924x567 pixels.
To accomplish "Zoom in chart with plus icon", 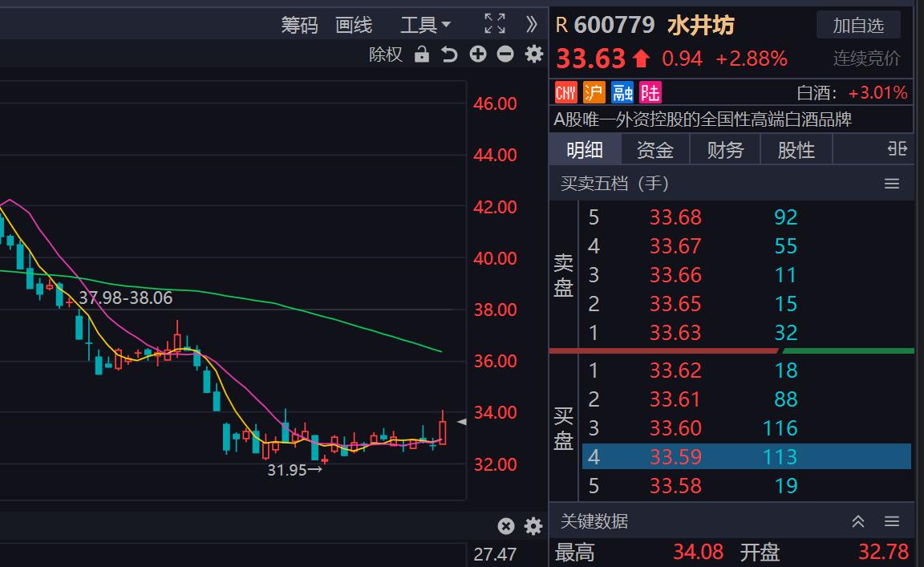I will [478, 55].
